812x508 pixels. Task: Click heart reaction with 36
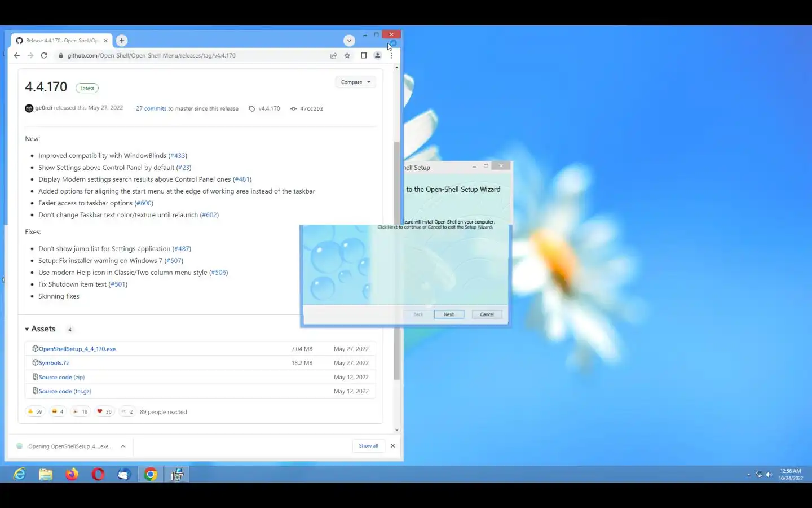coord(104,411)
